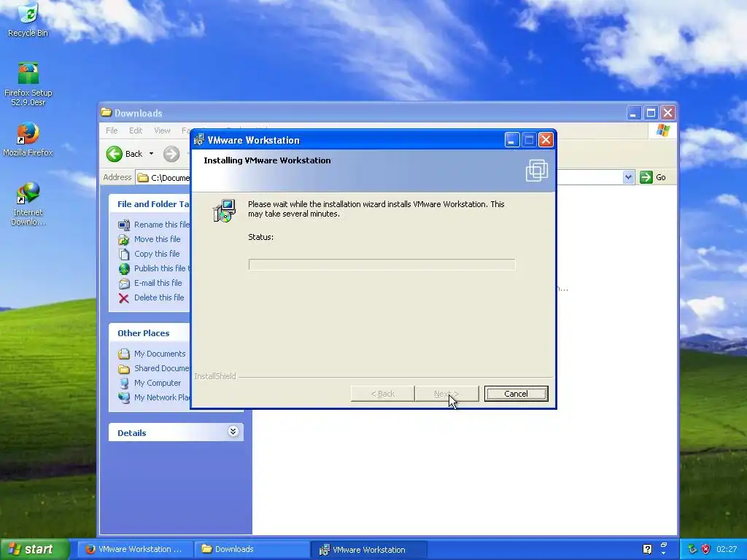Switch to Downloads taskbar button
Viewport: 747px width, 560px height.
[x=252, y=549]
